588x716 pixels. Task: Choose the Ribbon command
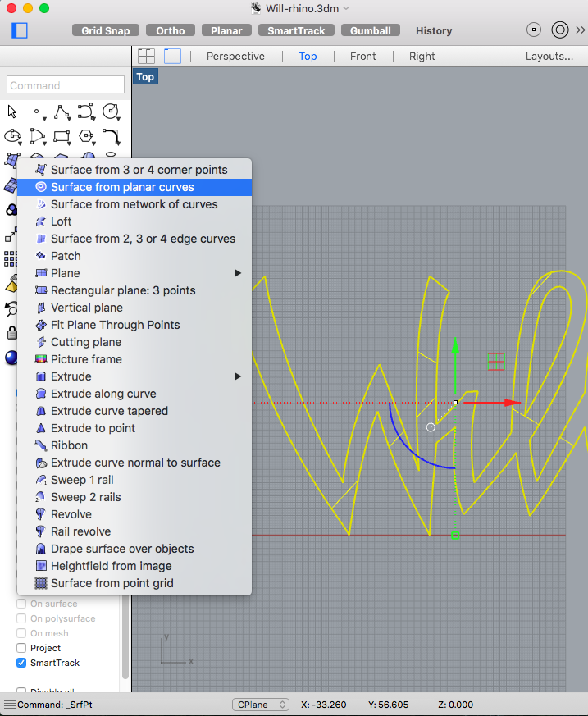pyautogui.click(x=134, y=445)
